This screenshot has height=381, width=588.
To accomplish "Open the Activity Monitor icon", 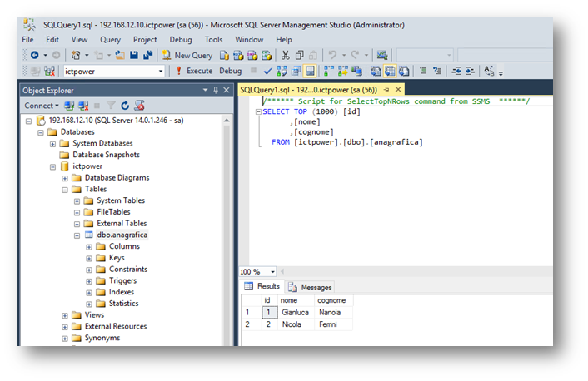I will [382, 56].
